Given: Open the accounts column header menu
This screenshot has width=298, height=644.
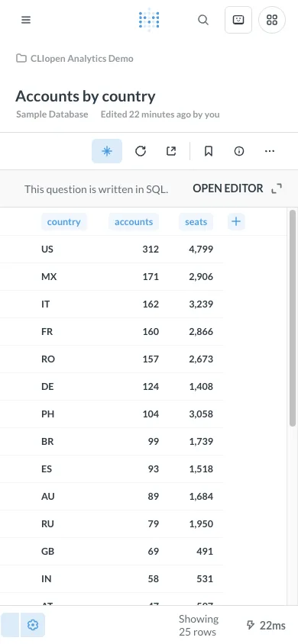Looking at the screenshot, I should [x=134, y=222].
